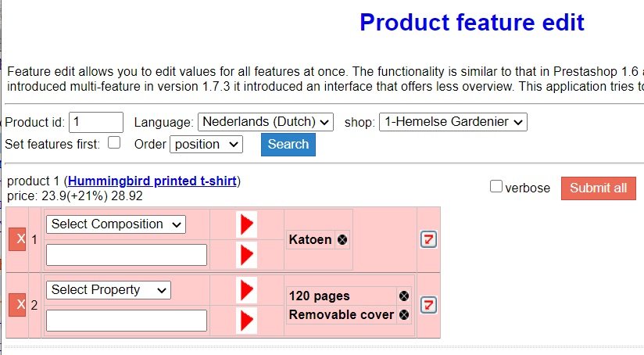The width and height of the screenshot is (644, 355).
Task: Open the Hummingbird printed t-shirt link
Action: pyautogui.click(x=152, y=181)
